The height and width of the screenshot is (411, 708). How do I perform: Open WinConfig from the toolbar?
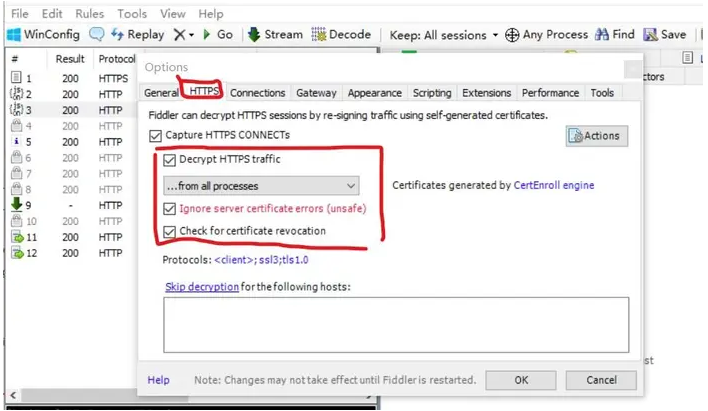coord(43,34)
